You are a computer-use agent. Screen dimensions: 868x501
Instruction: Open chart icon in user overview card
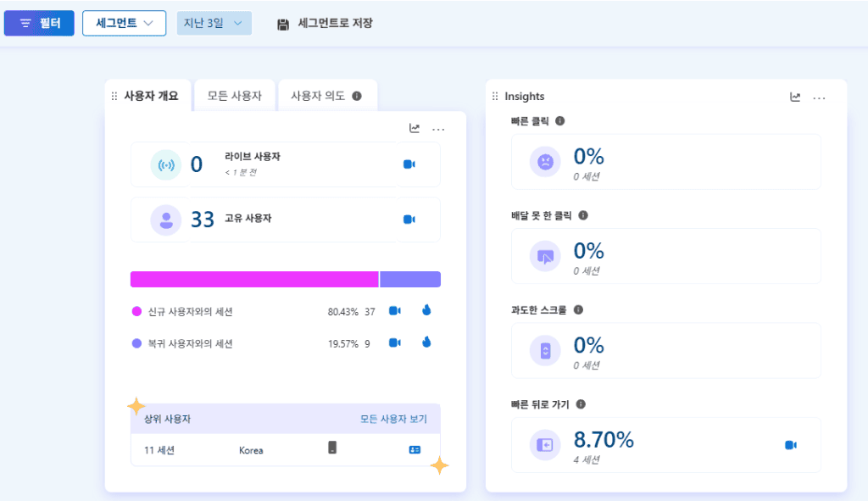pos(414,129)
